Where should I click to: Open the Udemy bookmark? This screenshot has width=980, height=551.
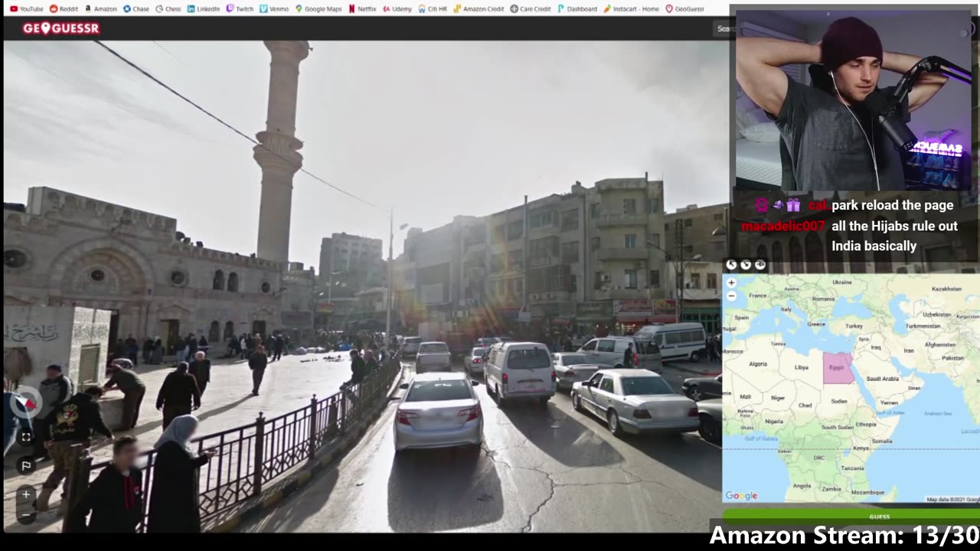coord(397,8)
